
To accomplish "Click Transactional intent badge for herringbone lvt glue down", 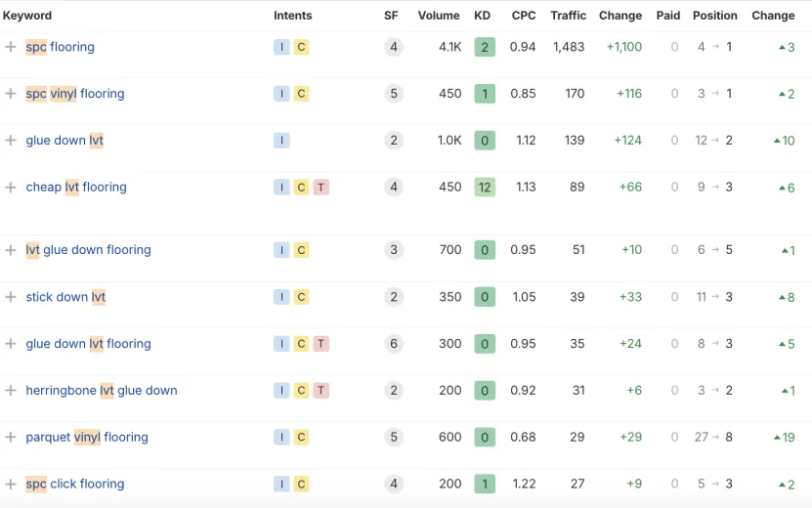I will [321, 391].
